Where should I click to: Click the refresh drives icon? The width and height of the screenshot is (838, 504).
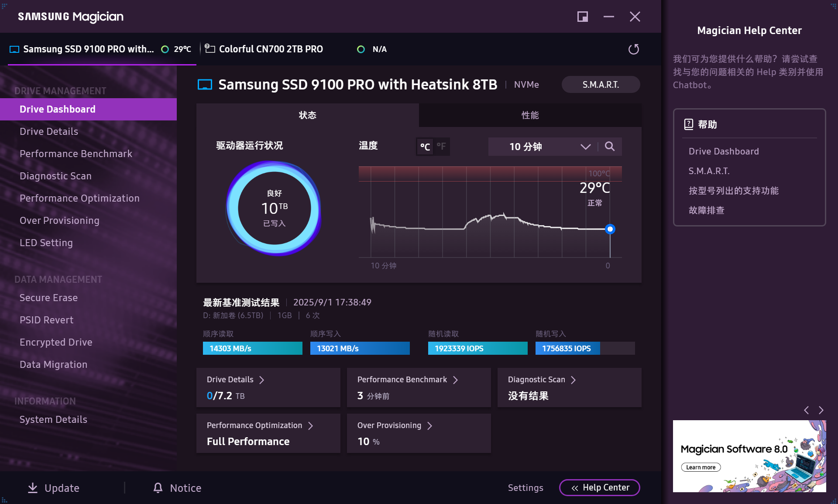[634, 49]
